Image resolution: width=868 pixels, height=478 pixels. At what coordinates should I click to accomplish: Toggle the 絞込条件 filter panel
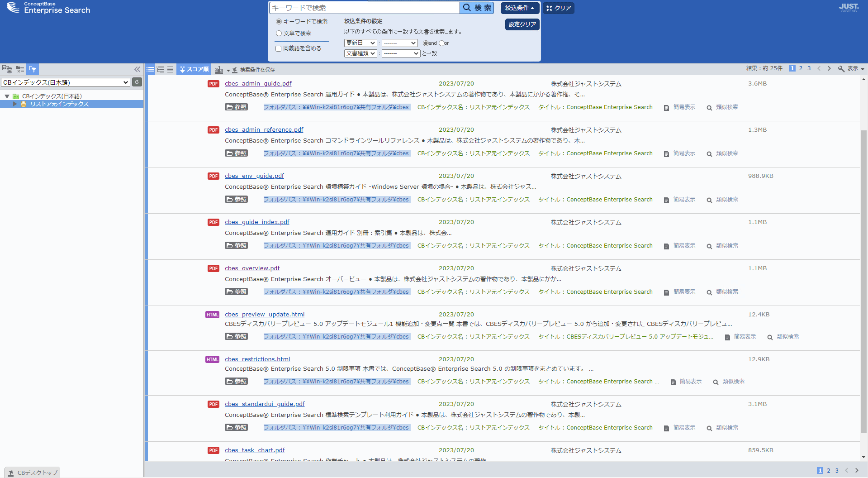(x=519, y=8)
